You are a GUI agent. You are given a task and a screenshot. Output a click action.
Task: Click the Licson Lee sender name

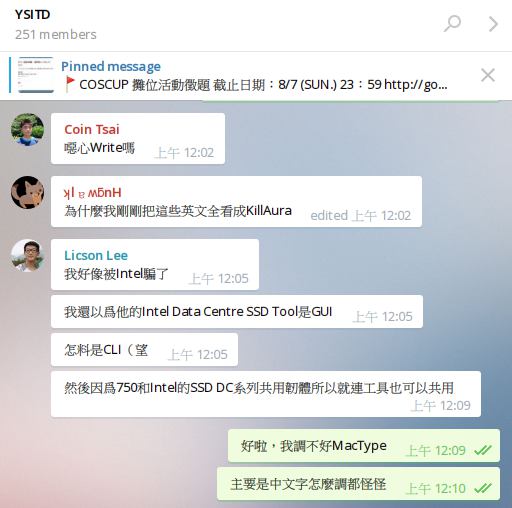(96, 255)
